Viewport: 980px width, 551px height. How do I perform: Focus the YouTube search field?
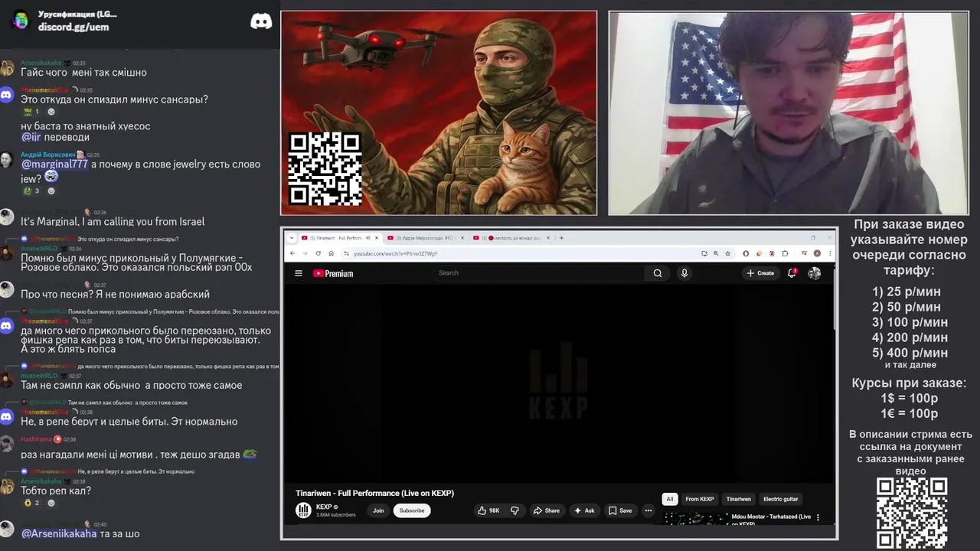540,273
